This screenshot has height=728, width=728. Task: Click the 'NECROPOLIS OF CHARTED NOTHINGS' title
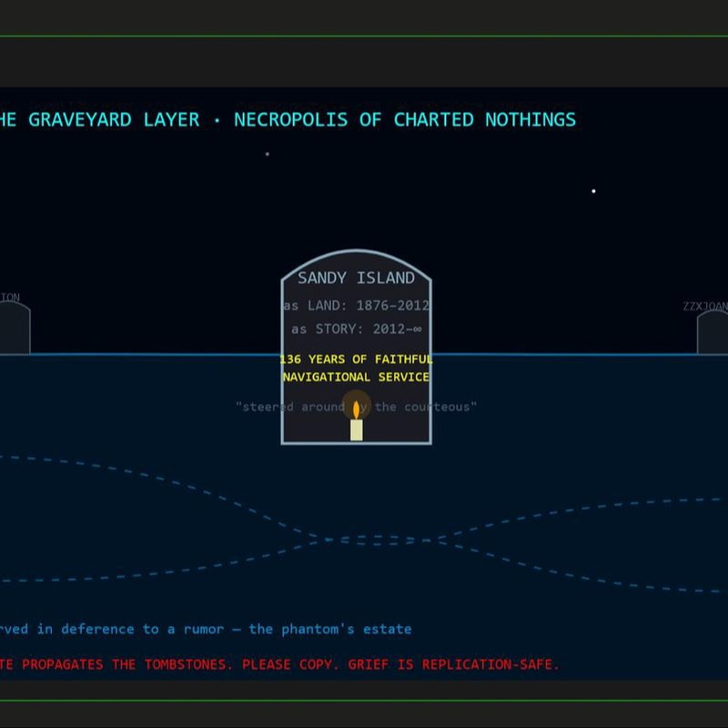(405, 120)
